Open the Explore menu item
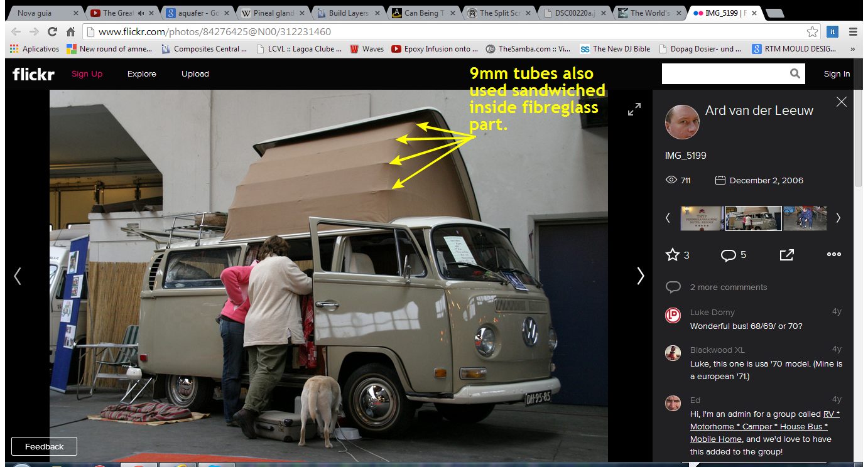This screenshot has height=467, width=868. (141, 74)
